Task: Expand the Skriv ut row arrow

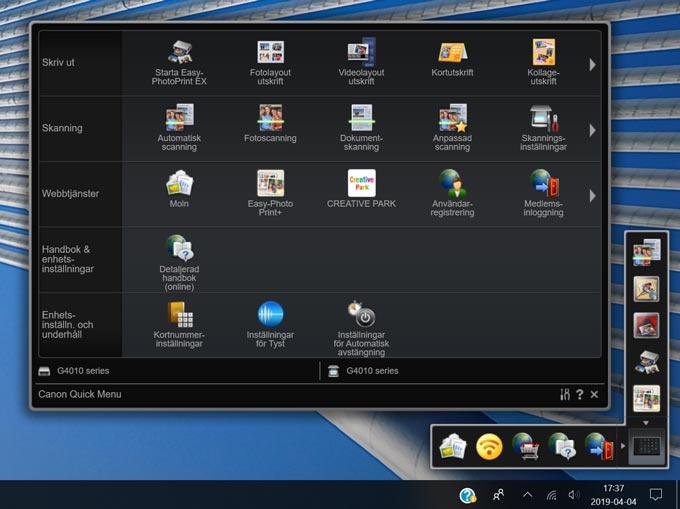Action: pyautogui.click(x=592, y=64)
